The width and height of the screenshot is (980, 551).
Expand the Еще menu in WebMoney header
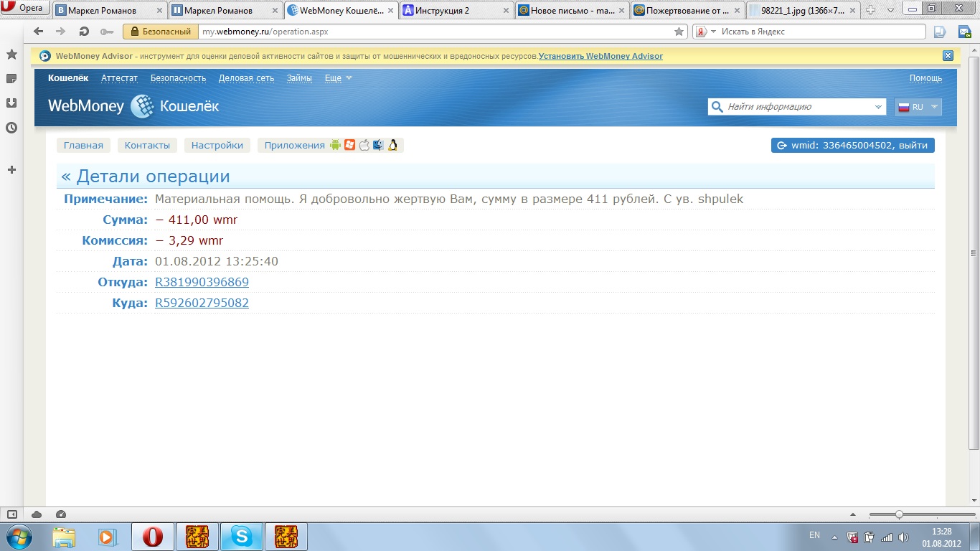pyautogui.click(x=339, y=78)
